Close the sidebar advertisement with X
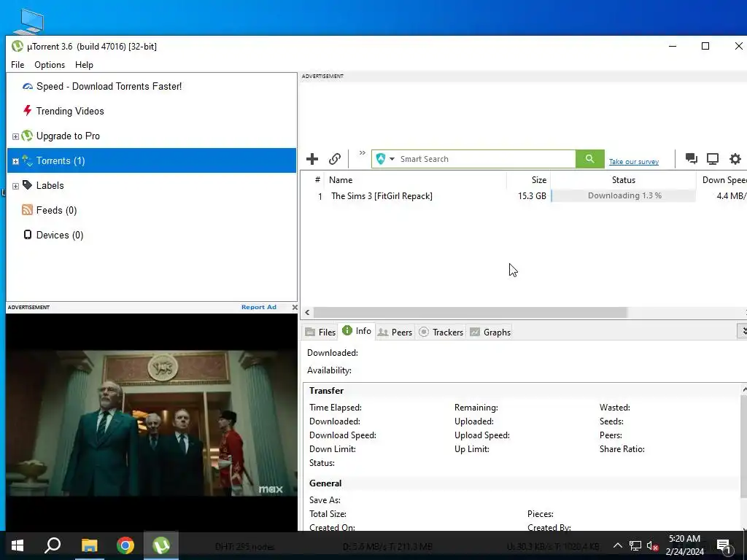The height and width of the screenshot is (560, 747). click(x=295, y=307)
